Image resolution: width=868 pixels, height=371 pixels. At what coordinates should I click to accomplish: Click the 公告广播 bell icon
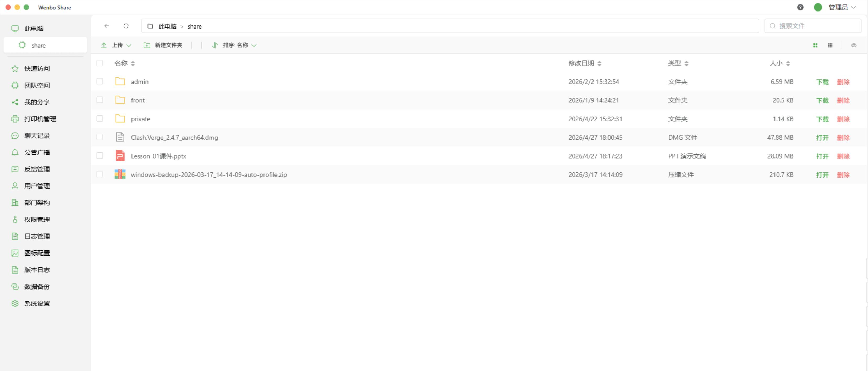click(15, 152)
